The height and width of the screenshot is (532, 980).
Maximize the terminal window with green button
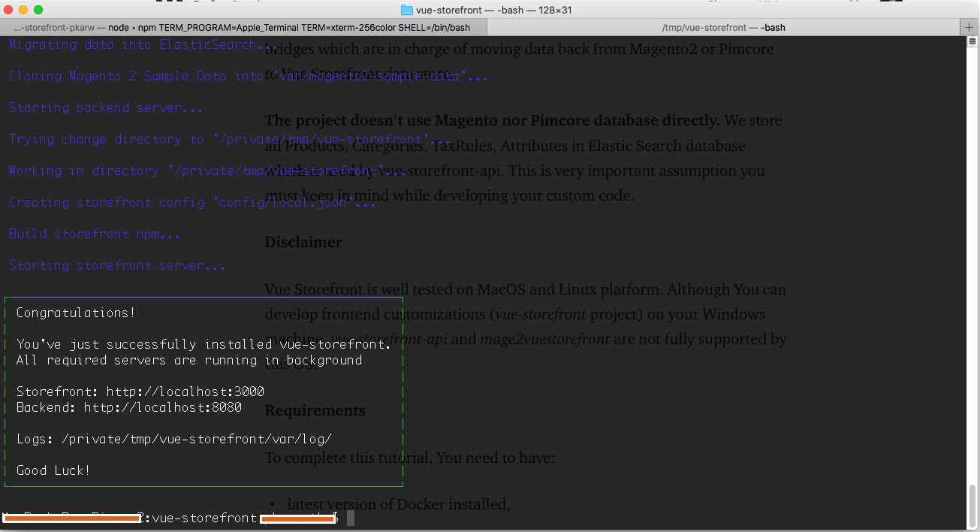tap(38, 10)
